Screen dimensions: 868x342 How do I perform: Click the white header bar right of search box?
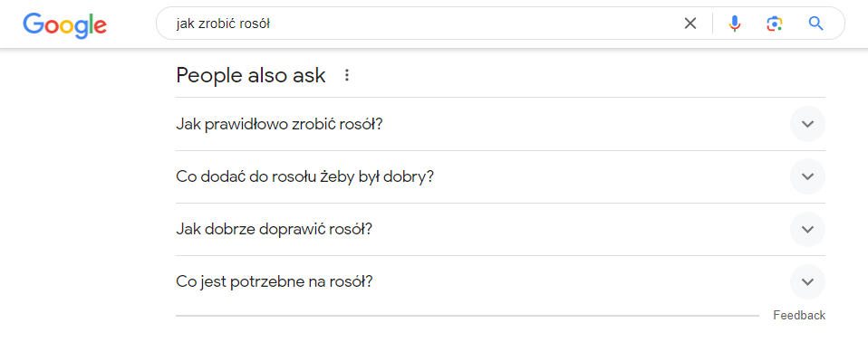point(856,24)
